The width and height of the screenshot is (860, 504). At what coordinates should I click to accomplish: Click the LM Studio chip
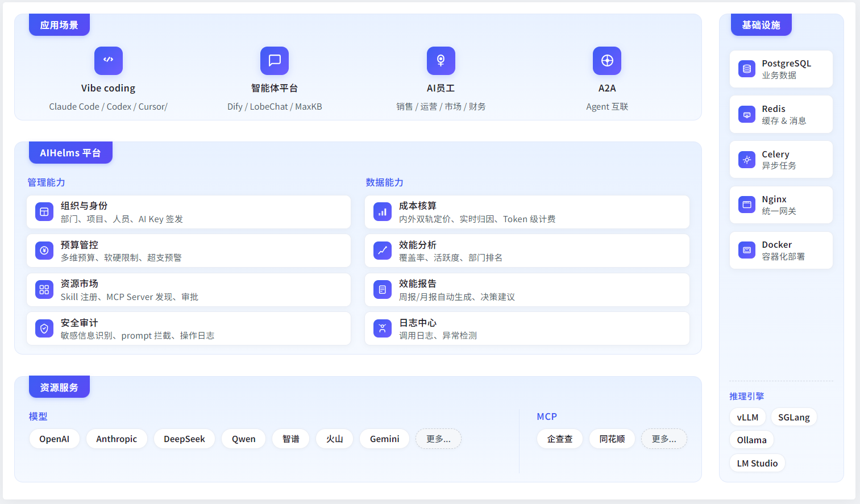click(x=757, y=463)
